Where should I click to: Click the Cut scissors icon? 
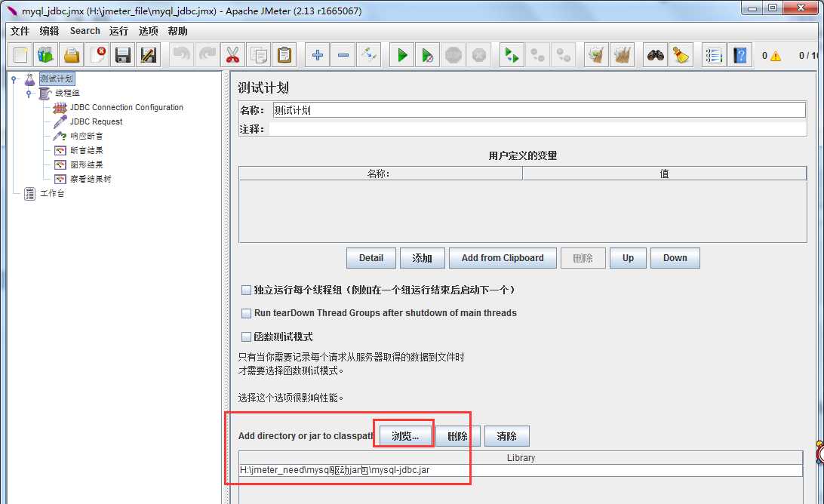point(233,54)
